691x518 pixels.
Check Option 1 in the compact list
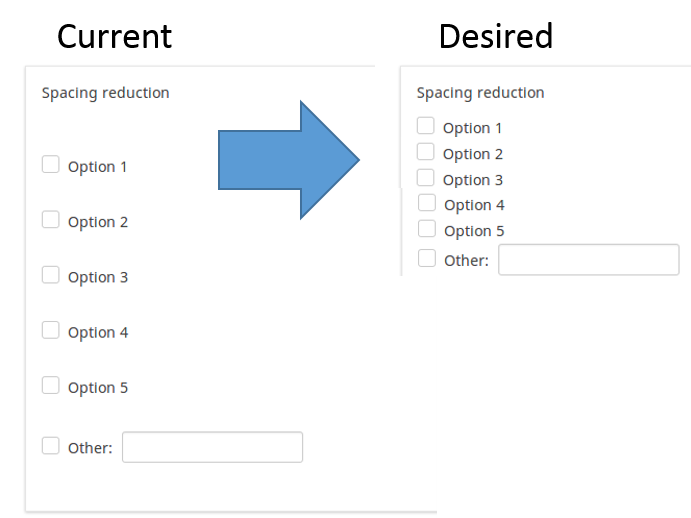(x=426, y=126)
